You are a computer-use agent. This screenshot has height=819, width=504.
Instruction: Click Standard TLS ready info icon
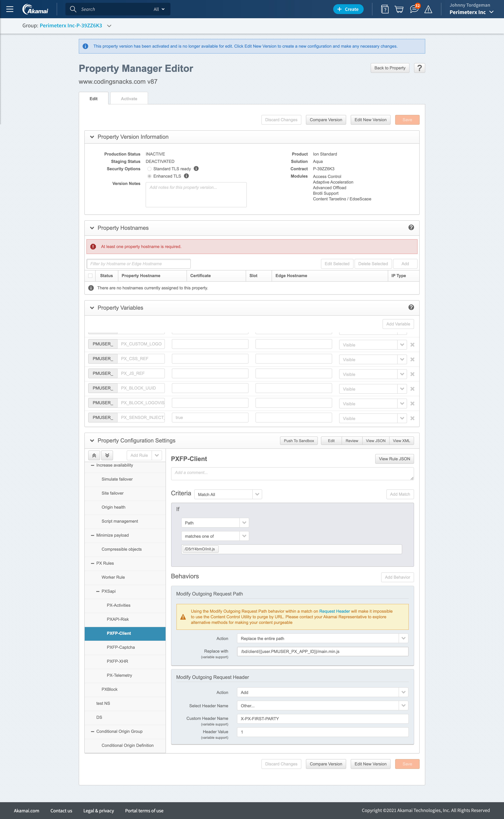[196, 169]
